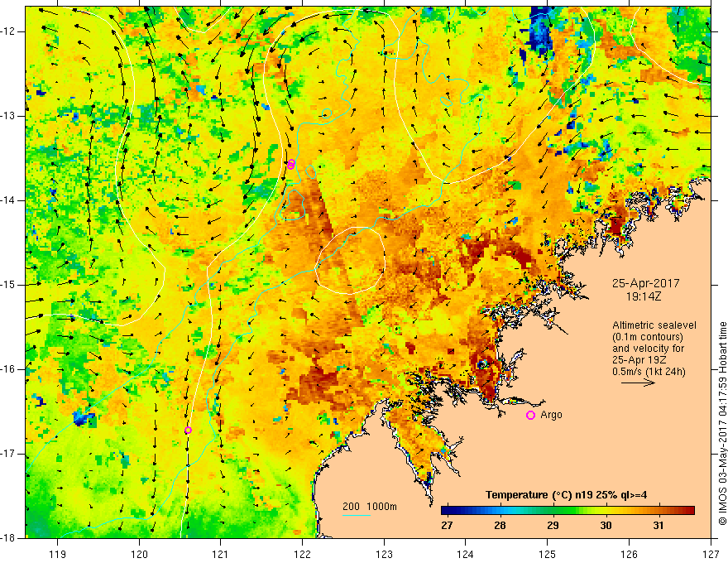Click the latitude label '-18'
The height and width of the screenshot is (563, 728).
pyautogui.click(x=9, y=538)
